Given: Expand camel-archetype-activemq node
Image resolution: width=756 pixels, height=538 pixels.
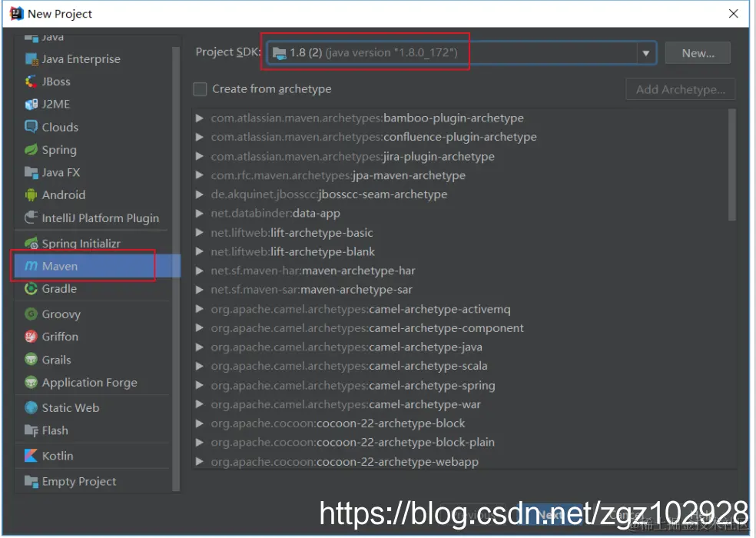Looking at the screenshot, I should click(199, 309).
